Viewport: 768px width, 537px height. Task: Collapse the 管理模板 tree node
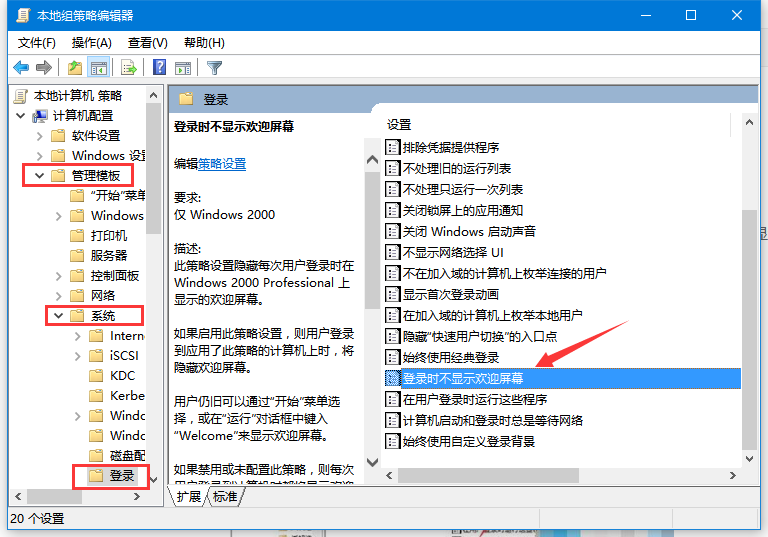[x=40, y=175]
